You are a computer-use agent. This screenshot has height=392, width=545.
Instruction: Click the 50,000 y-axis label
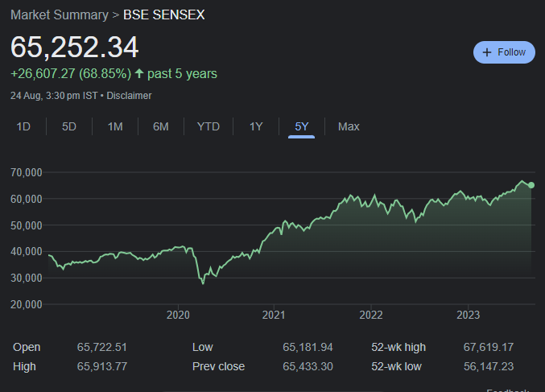click(x=27, y=225)
